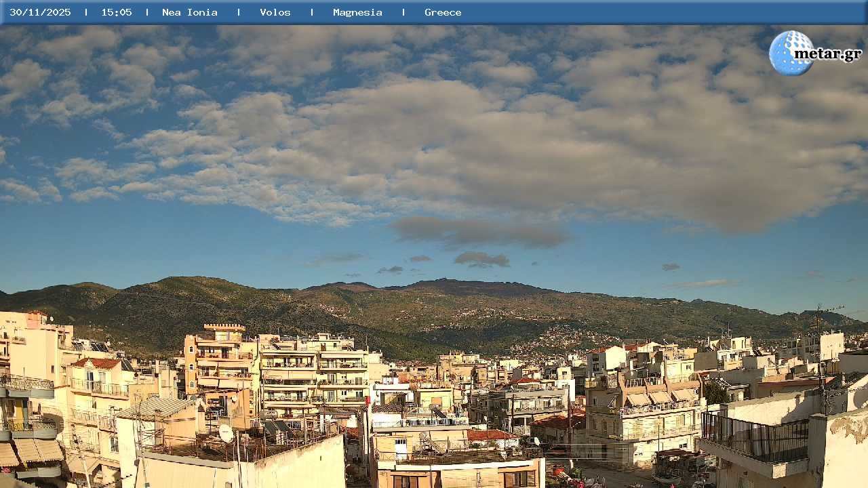Click the solar panels on the rooftop
This screenshot has height=488, width=868.
pos(277,428)
